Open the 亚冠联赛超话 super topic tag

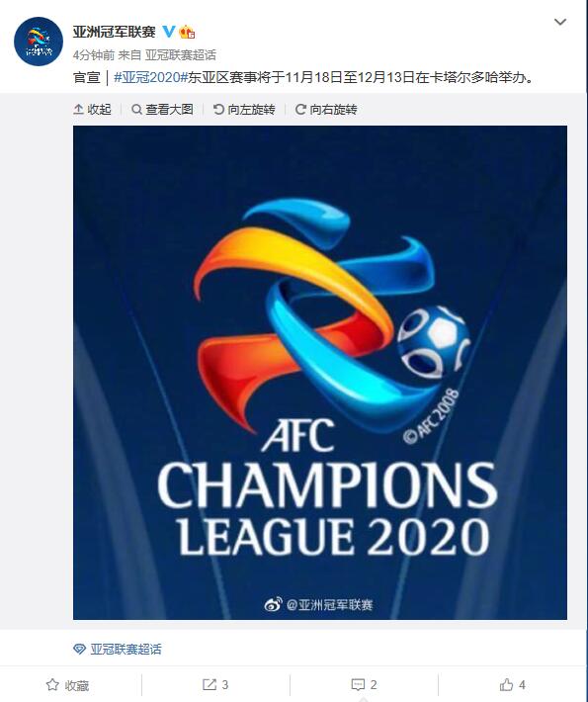tap(126, 650)
